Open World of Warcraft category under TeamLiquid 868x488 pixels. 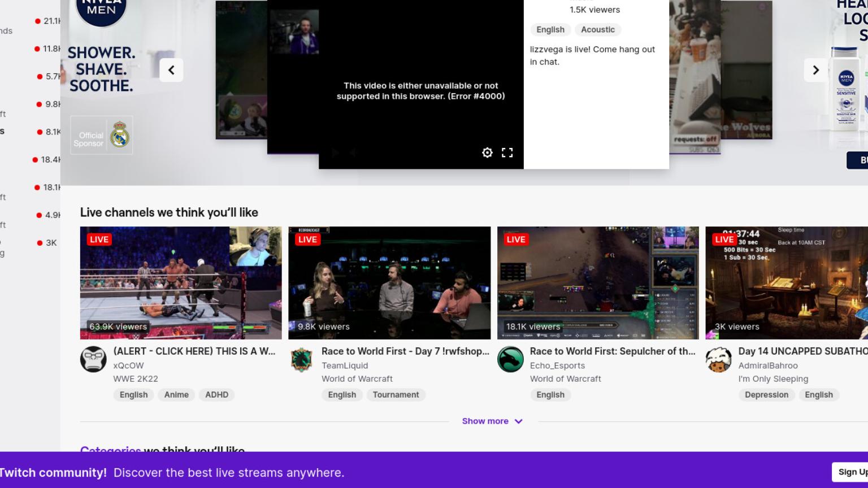(357, 379)
